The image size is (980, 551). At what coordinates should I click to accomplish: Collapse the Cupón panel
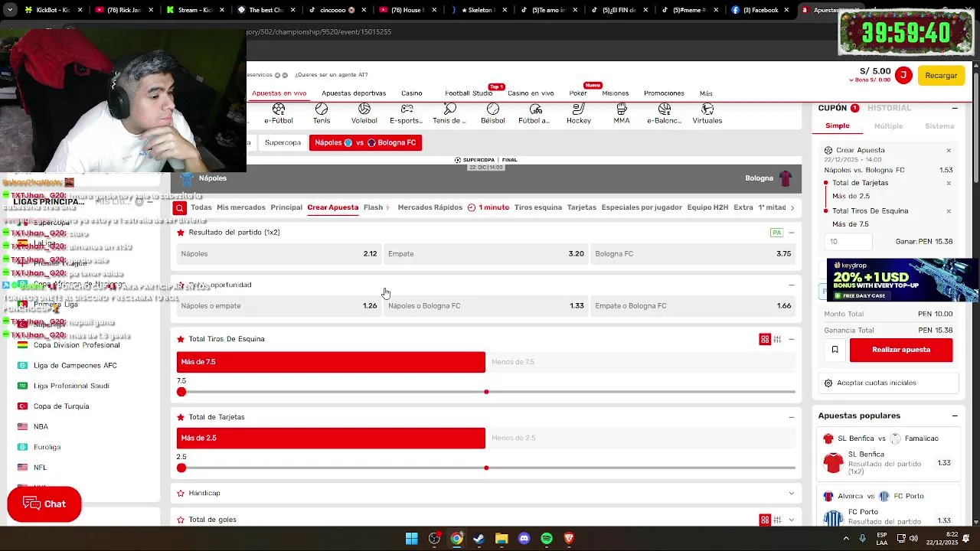click(955, 108)
